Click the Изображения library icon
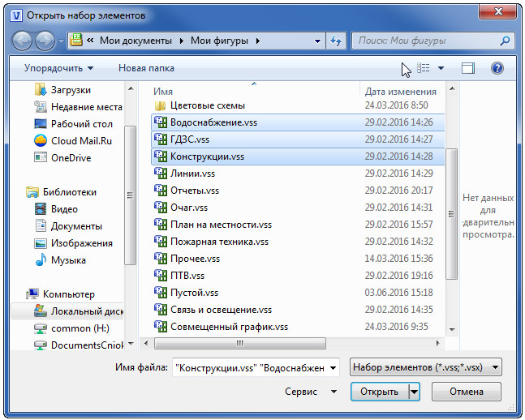Screen dimensions: 525x420 pos(41,243)
